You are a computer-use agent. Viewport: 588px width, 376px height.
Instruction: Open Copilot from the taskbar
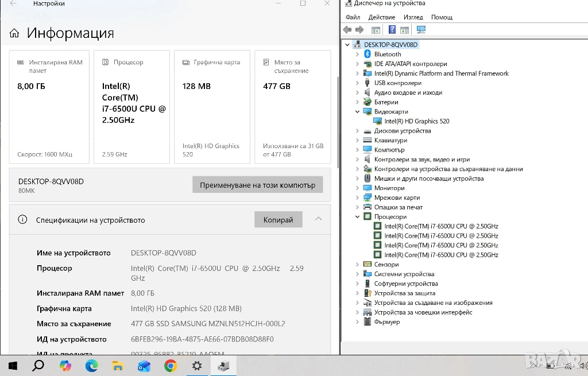[x=65, y=366]
